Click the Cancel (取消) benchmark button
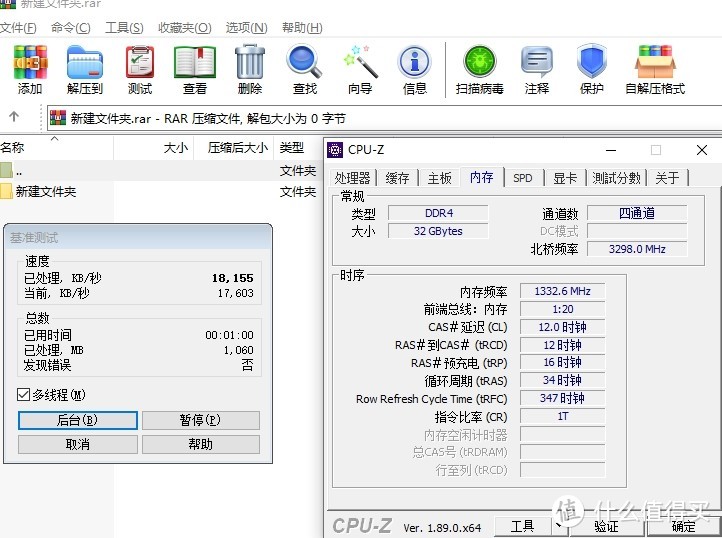 pyautogui.click(x=78, y=444)
